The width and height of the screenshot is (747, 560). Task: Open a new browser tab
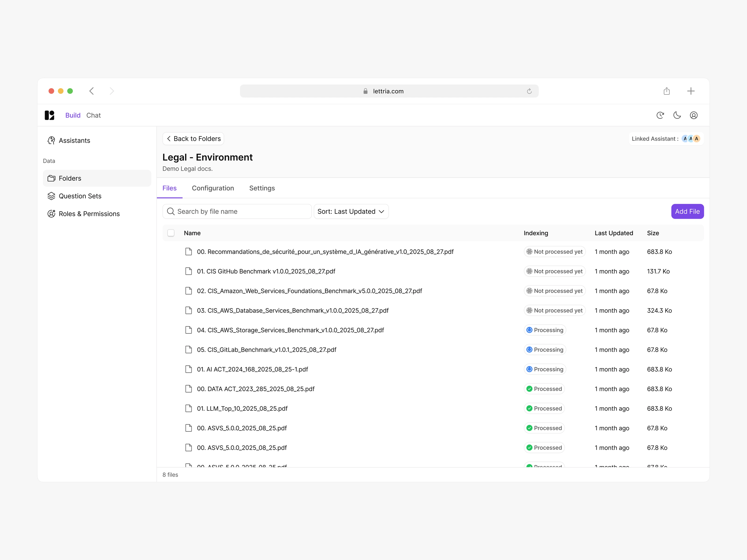pos(691,91)
